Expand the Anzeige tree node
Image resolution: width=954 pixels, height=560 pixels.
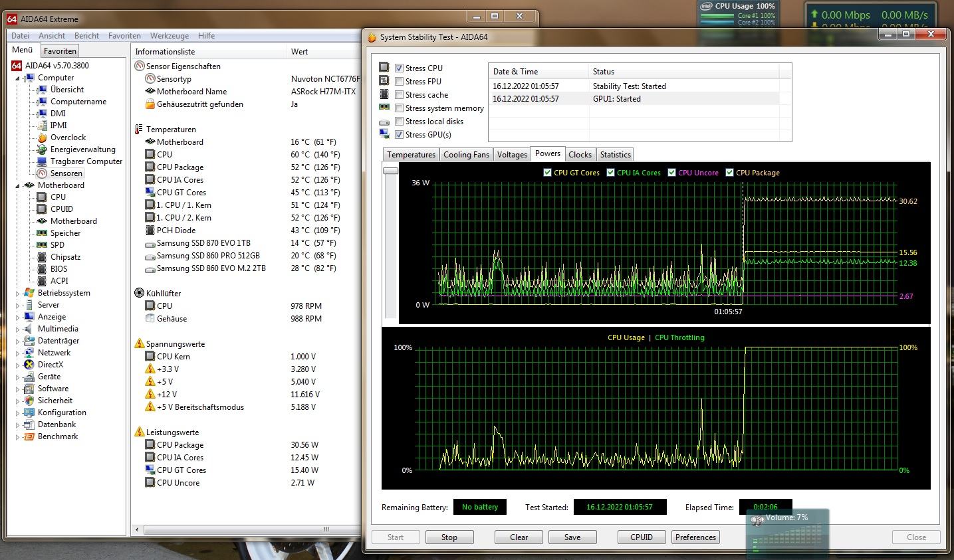(x=18, y=317)
